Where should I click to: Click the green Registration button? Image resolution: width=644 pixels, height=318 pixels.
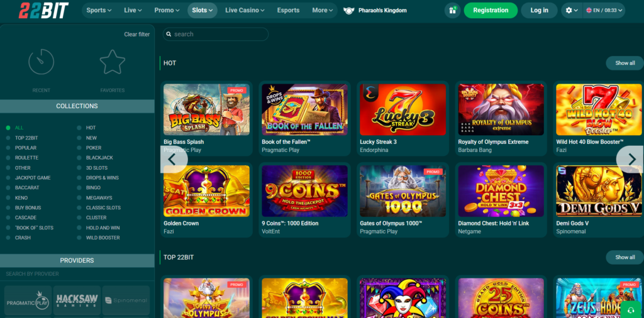point(491,10)
